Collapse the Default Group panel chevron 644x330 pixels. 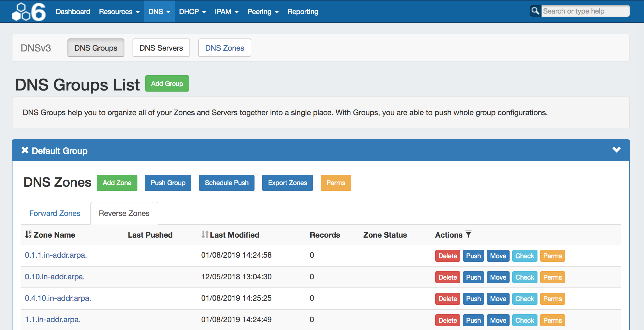pyautogui.click(x=616, y=150)
